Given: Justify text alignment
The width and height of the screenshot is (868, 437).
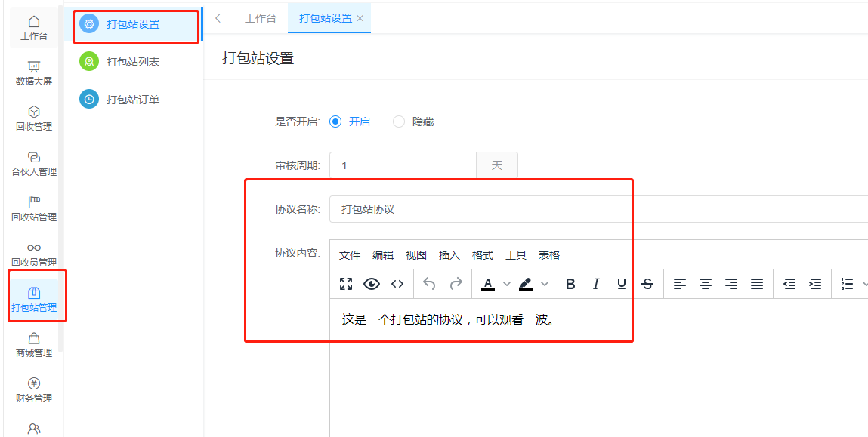Looking at the screenshot, I should click(757, 284).
